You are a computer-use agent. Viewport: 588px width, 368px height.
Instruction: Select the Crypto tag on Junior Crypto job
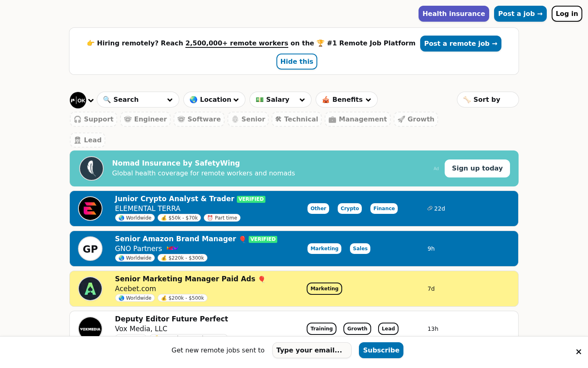[x=350, y=209]
